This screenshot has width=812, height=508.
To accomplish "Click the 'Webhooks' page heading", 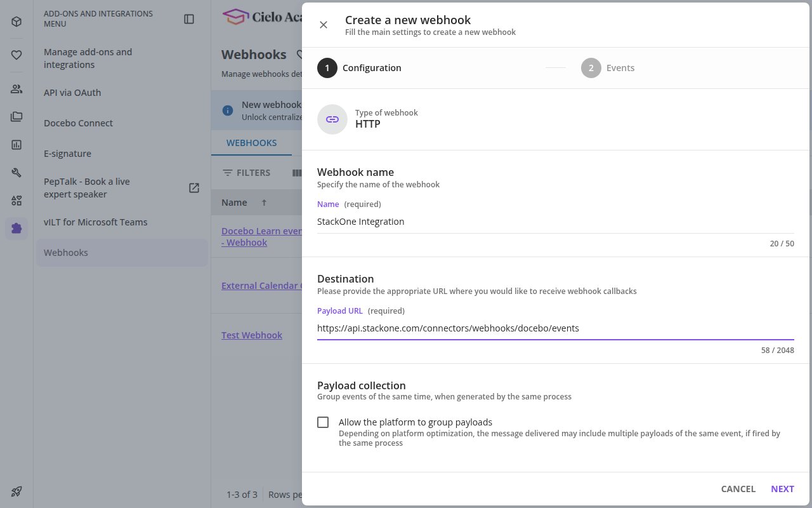I will click(254, 55).
